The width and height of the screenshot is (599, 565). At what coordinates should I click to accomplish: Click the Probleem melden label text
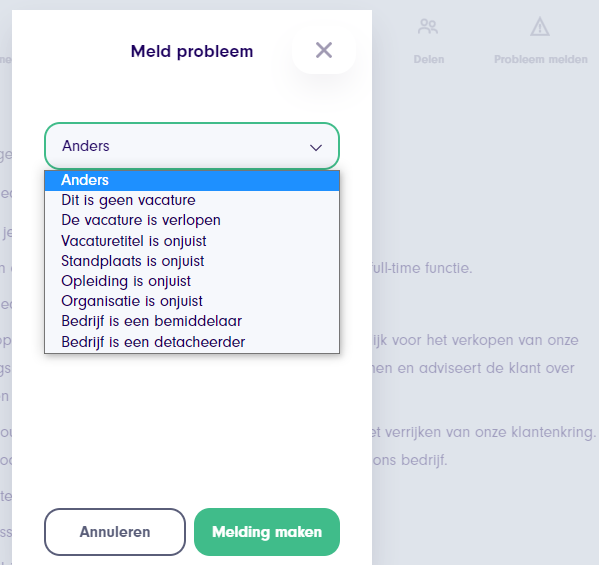[541, 60]
